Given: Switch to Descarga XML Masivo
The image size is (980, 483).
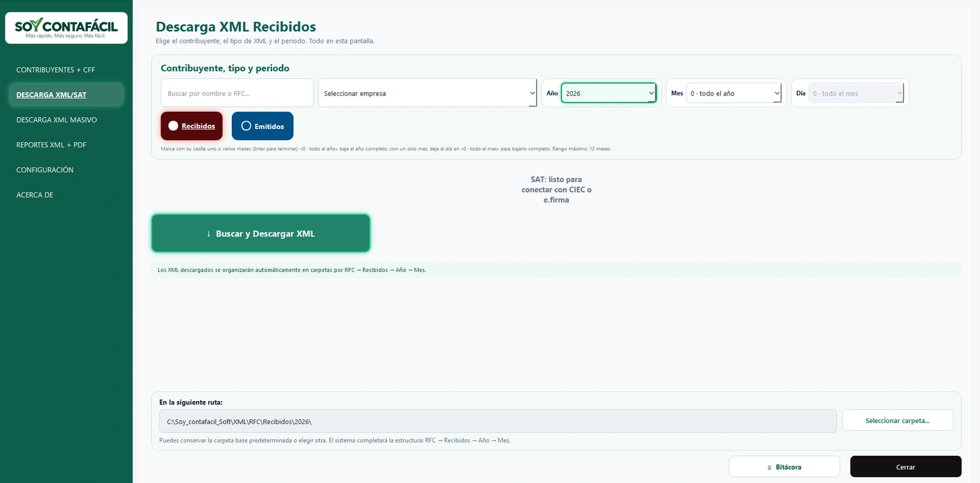Looking at the screenshot, I should (56, 119).
